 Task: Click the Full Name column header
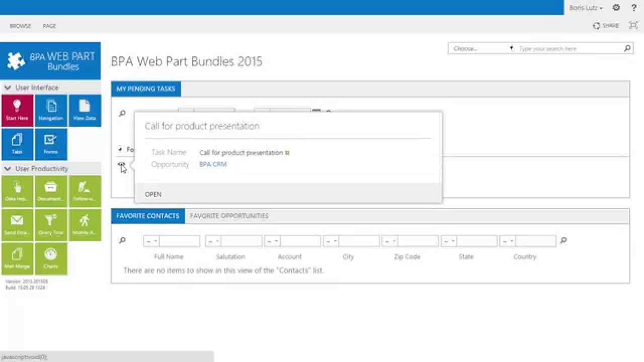(x=169, y=257)
